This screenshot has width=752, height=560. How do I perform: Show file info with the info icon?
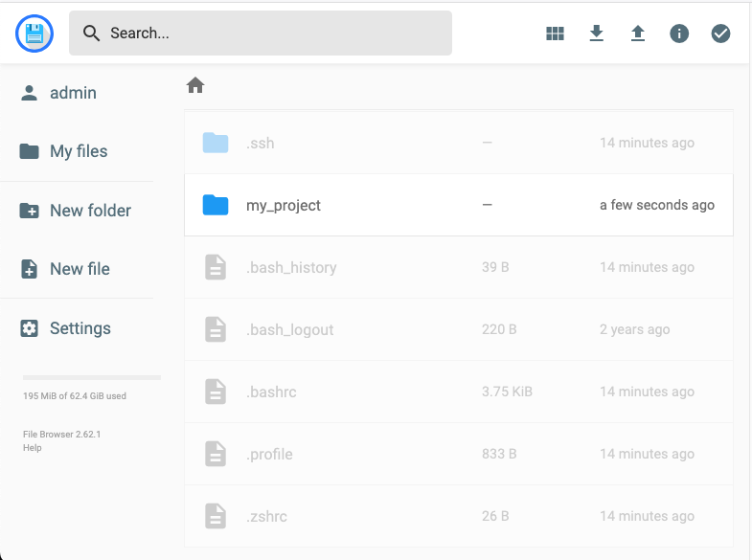[x=679, y=34]
